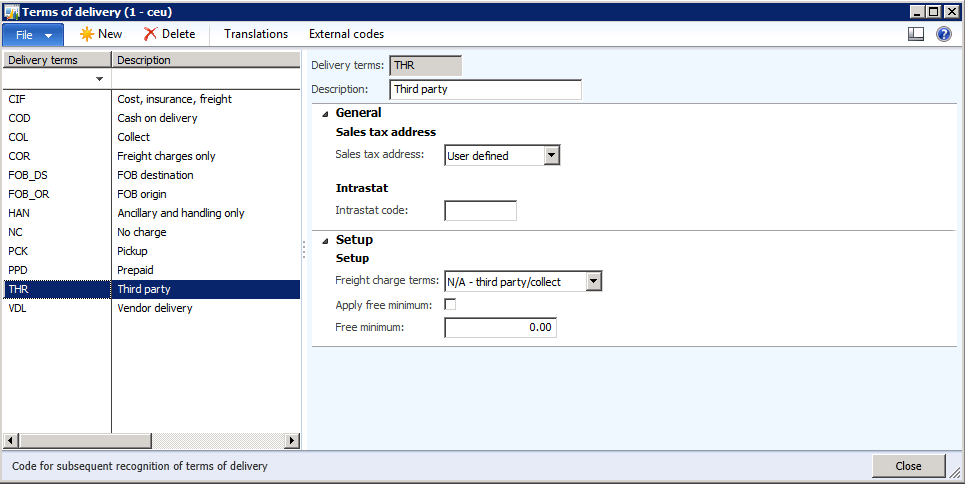Enable Apply free minimum checkbox
The width and height of the screenshot is (965, 484).
tap(450, 304)
